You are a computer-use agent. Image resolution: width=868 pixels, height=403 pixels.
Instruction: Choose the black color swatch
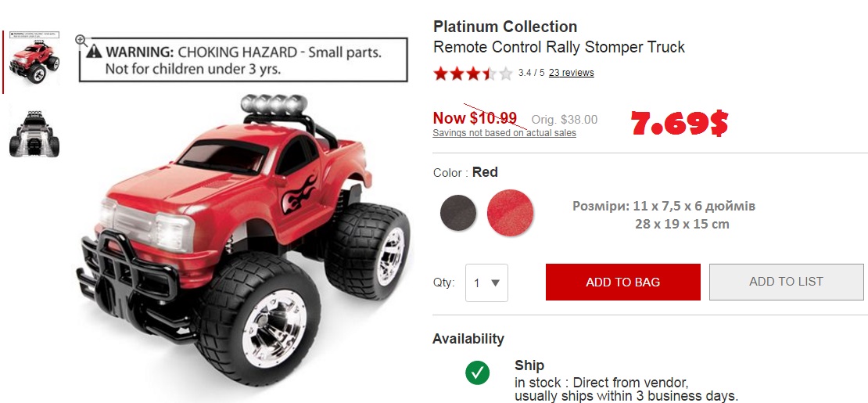(x=458, y=213)
